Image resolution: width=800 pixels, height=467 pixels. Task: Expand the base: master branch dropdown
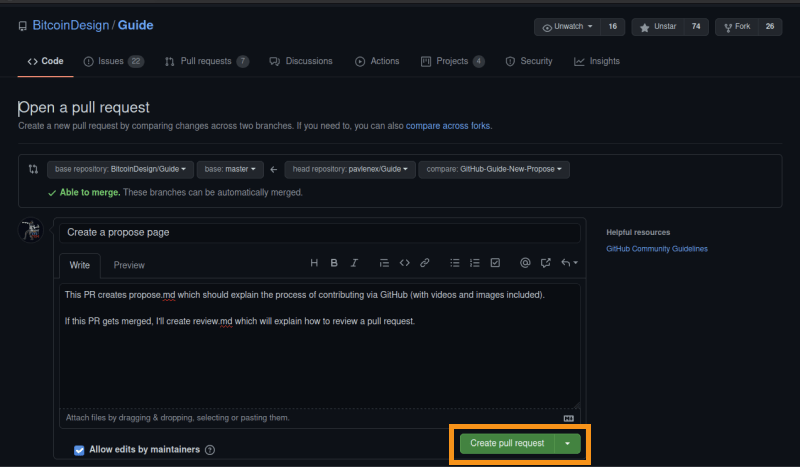coord(232,170)
